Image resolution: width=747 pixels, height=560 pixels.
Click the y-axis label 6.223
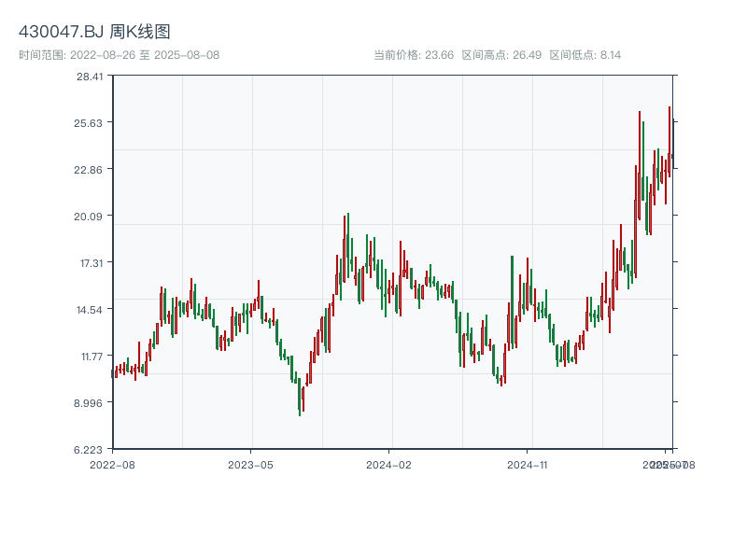tap(88, 450)
